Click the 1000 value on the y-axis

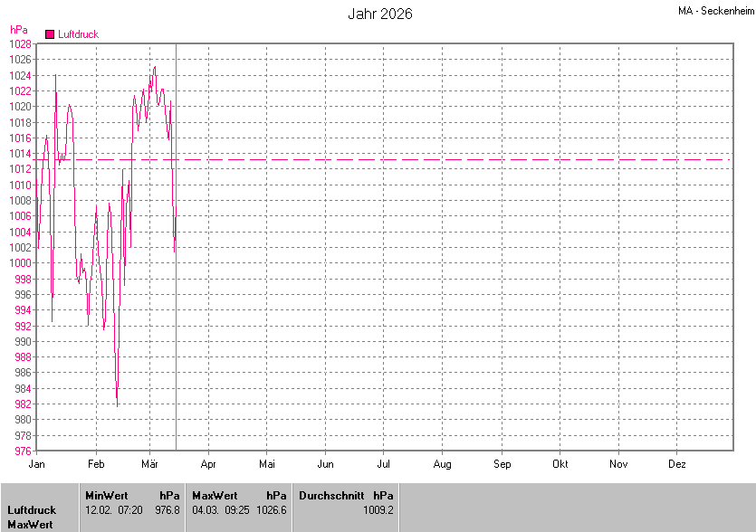click(20, 263)
